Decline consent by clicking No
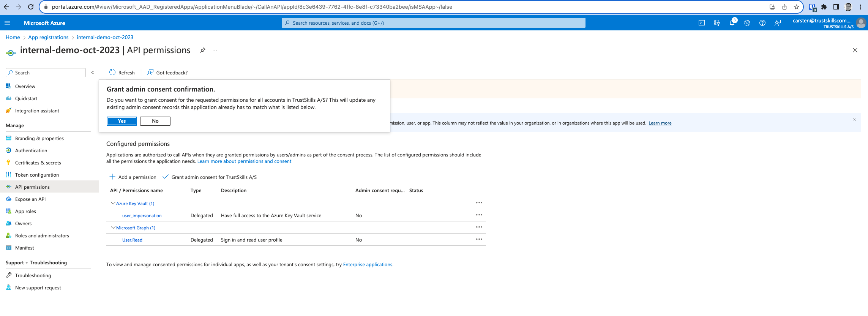This screenshot has height=316, width=868. tap(155, 121)
